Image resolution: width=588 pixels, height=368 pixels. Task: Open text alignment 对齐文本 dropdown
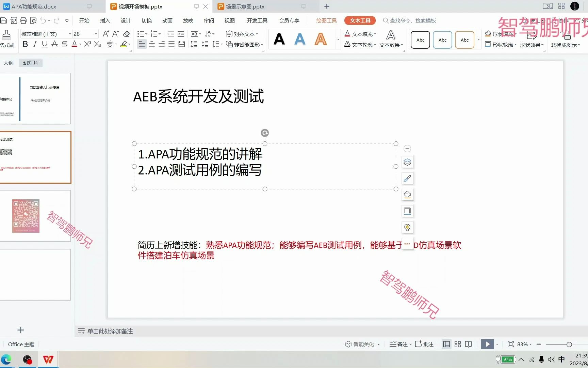[242, 34]
